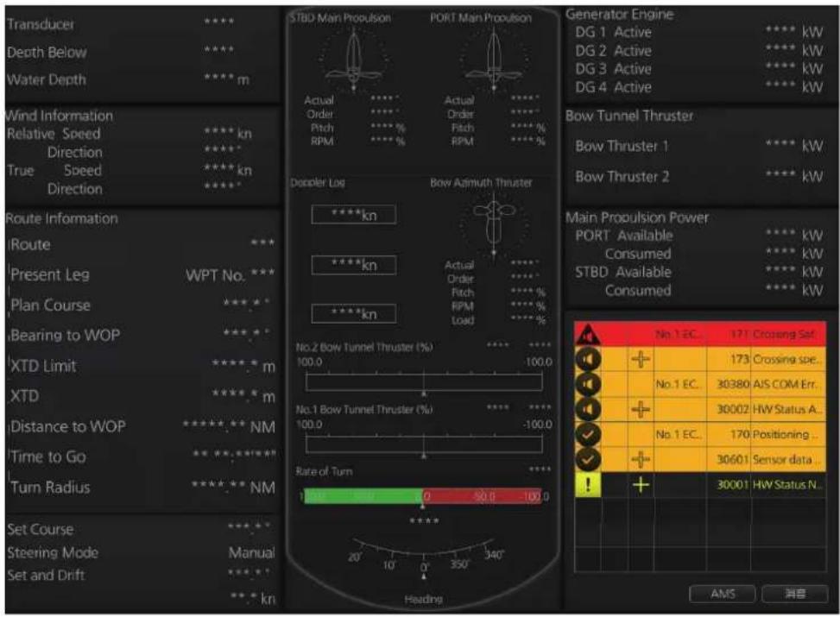This screenshot has width=840, height=617.
Task: Select the 'Crossing Saf.' alert 171 text
Action: (784, 334)
